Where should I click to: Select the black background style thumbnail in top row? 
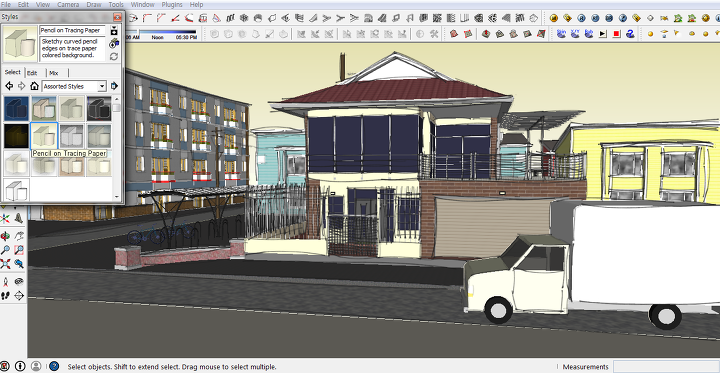pos(99,108)
